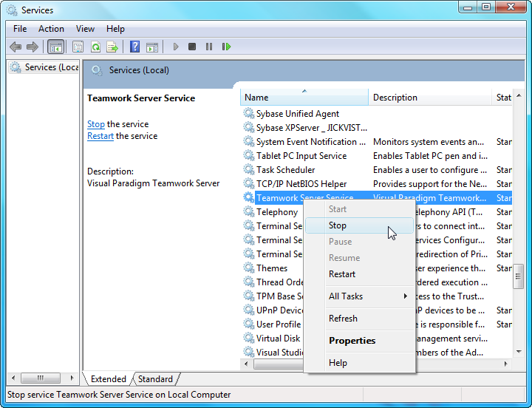Choose Help in the context menu
The image size is (532, 408).
pos(359,363)
